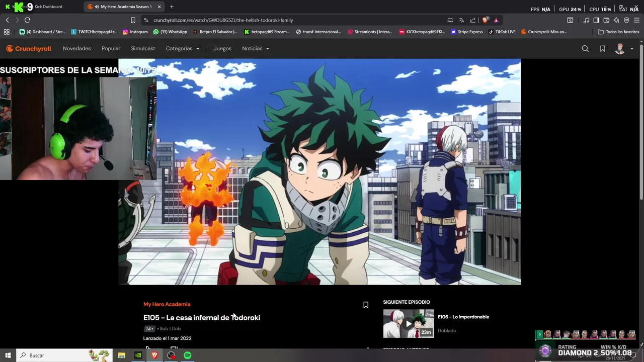Open File Explorer from the taskbar
644x362 pixels.
[121, 355]
